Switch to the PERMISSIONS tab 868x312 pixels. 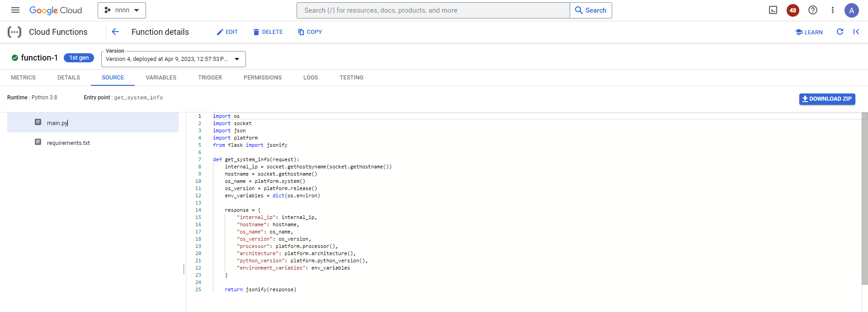[263, 78]
